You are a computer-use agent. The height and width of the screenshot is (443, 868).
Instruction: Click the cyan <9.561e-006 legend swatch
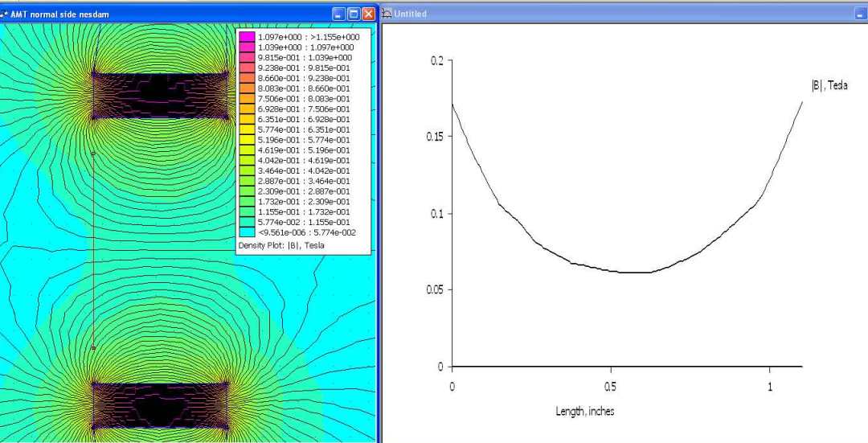tap(247, 232)
